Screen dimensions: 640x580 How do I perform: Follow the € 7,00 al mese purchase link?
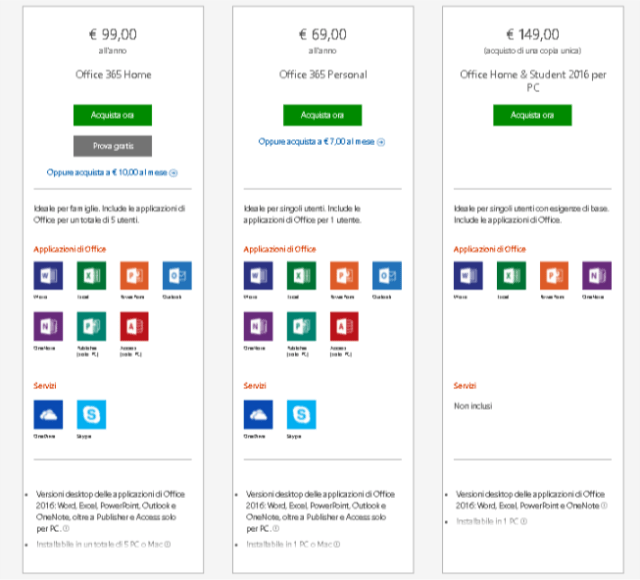321,142
